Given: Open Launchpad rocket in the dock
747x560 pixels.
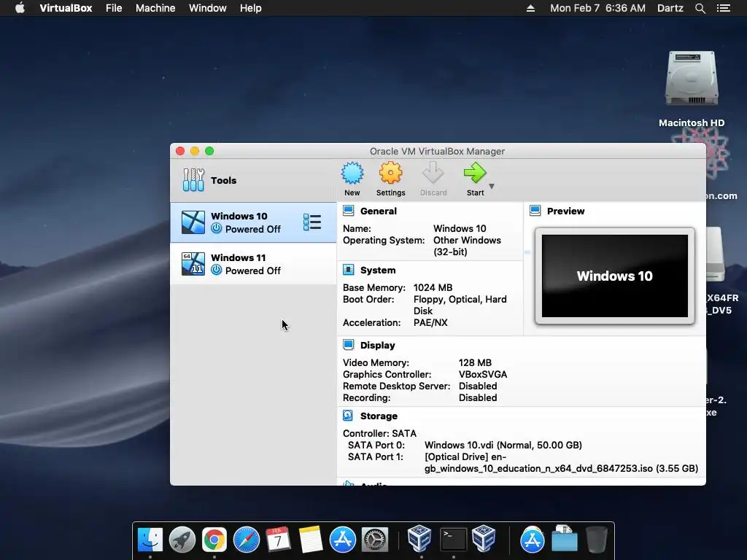Looking at the screenshot, I should click(182, 540).
